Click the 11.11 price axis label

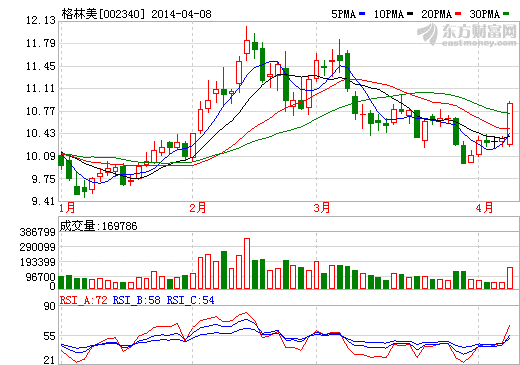[41, 88]
